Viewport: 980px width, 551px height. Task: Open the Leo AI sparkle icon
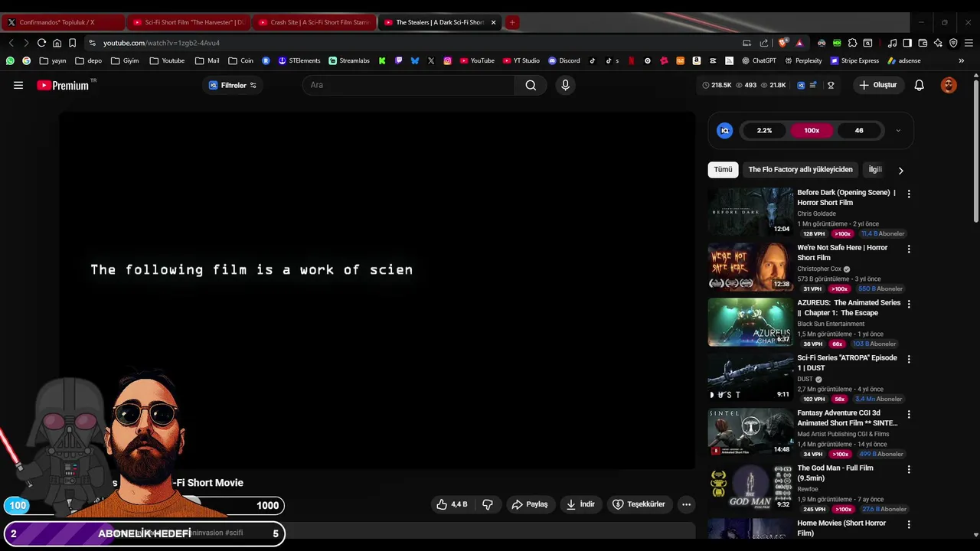(x=938, y=43)
